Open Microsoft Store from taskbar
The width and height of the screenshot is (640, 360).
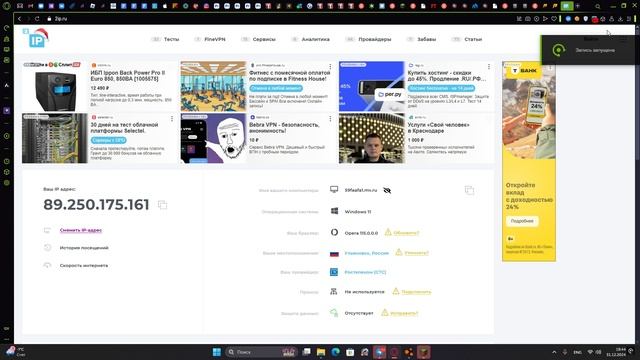click(350, 352)
